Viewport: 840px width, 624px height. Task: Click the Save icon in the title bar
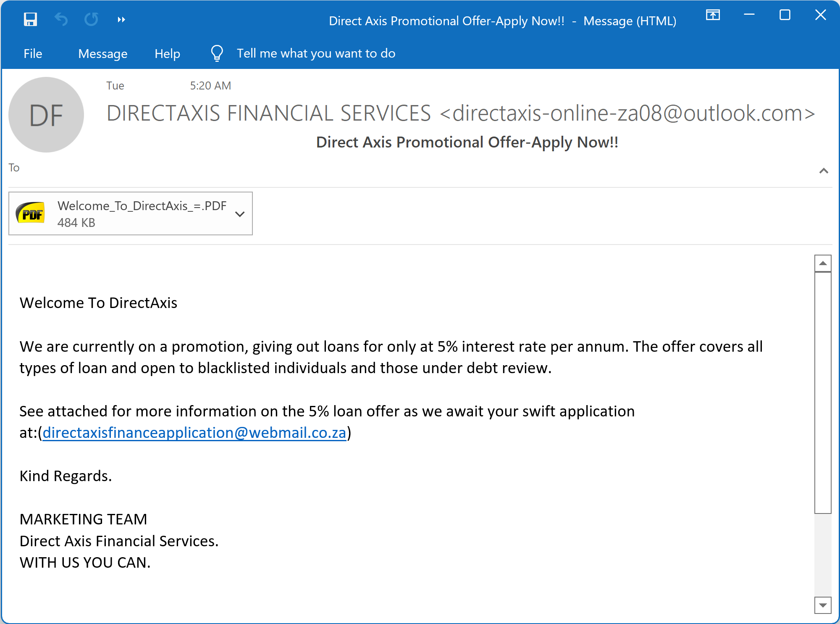pyautogui.click(x=30, y=19)
